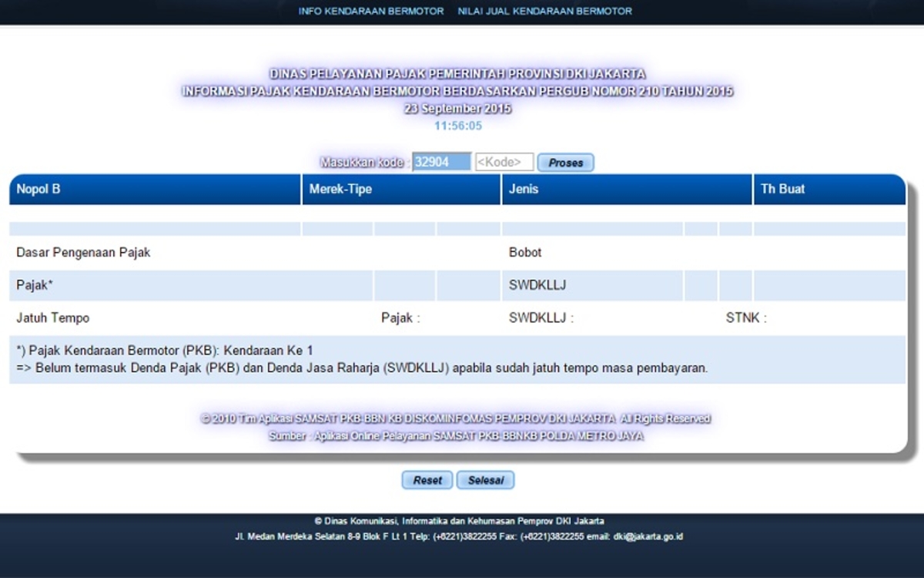The height and width of the screenshot is (578, 924).
Task: Click the Dasar Pengenaan Pajak label
Action: click(x=83, y=253)
